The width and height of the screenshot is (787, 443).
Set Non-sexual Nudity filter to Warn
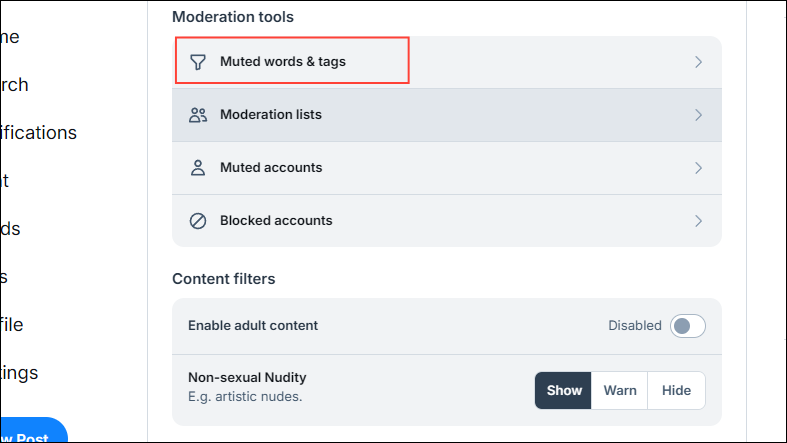click(x=620, y=391)
